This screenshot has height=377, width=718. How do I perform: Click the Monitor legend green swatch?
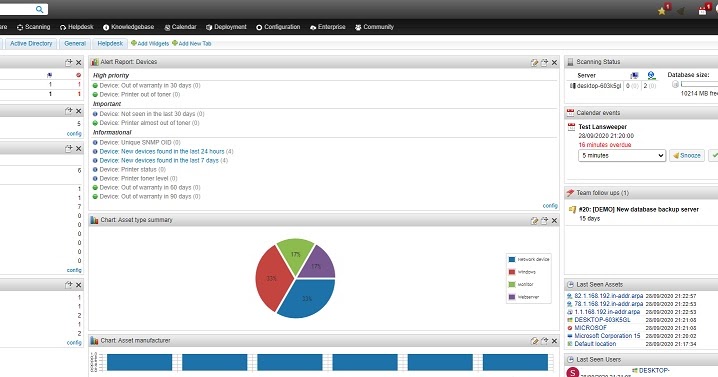(512, 284)
